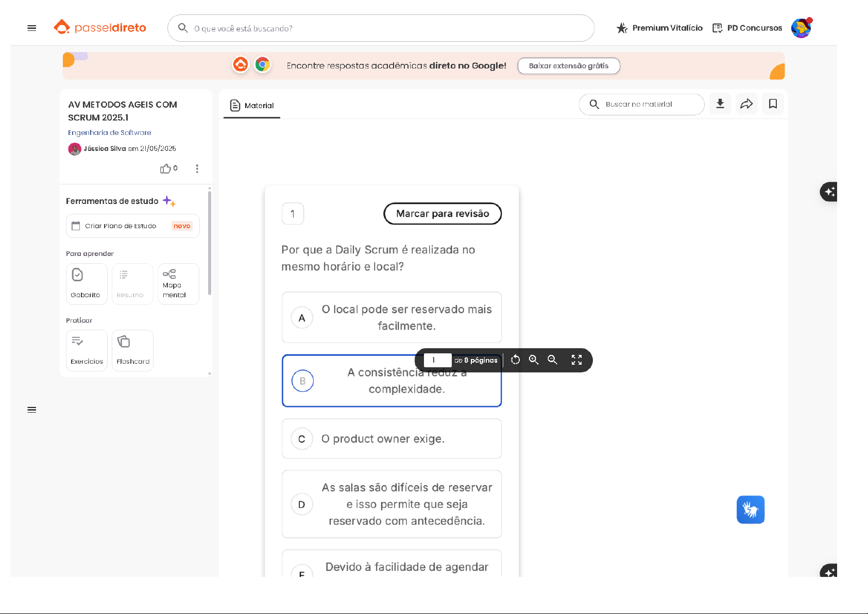The image size is (868, 614).
Task: Select answer option A radio
Action: pyautogui.click(x=302, y=318)
